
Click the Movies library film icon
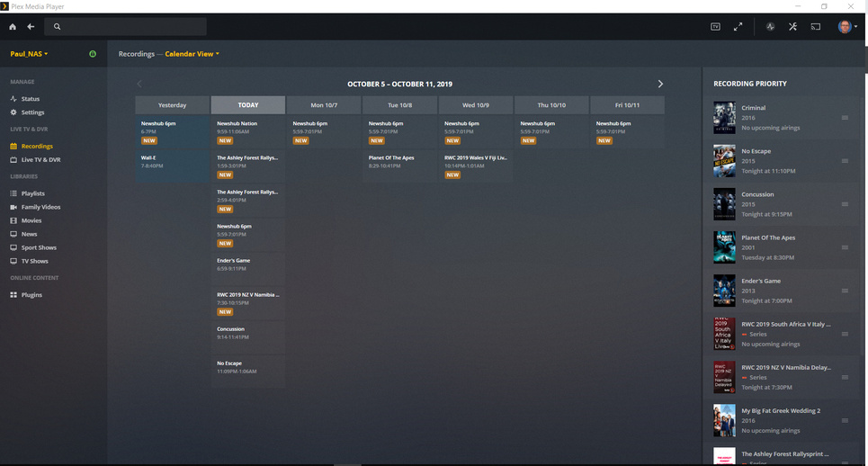(x=13, y=220)
